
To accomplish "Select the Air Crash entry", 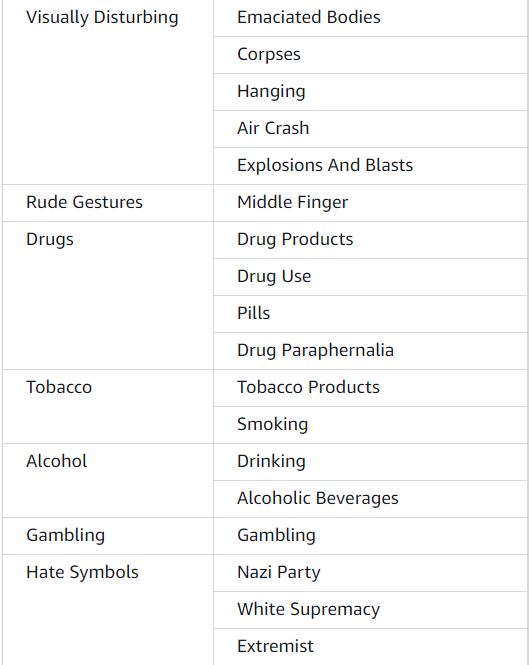I will click(370, 129).
